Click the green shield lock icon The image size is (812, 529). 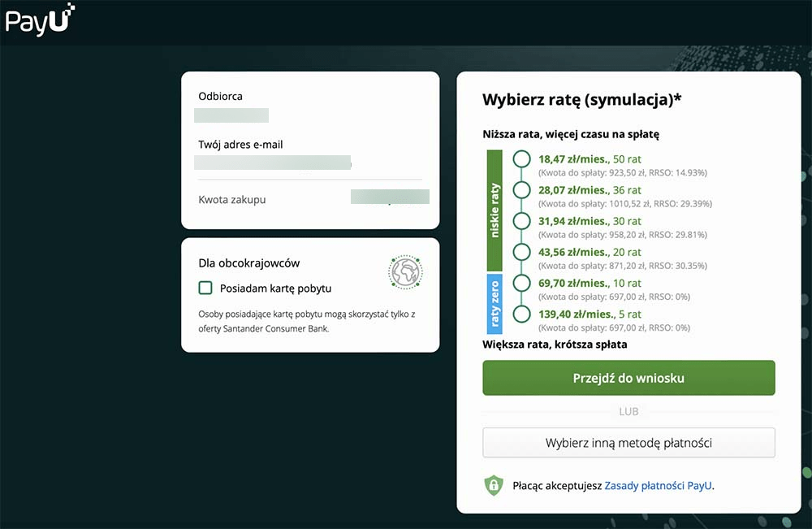coord(494,486)
